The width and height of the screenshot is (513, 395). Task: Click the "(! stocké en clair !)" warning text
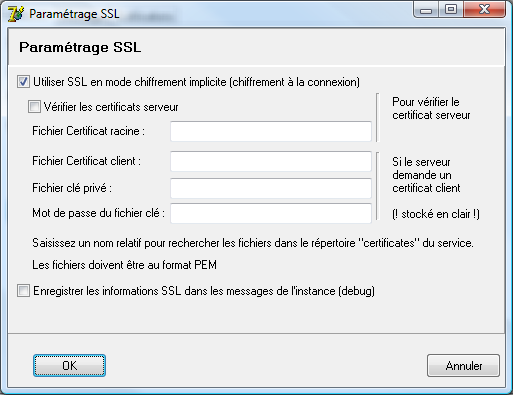[436, 214]
